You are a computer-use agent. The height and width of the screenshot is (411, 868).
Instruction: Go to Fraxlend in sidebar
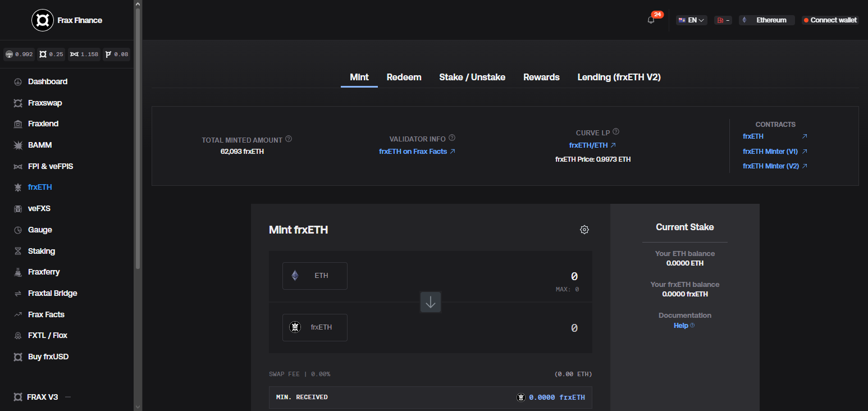[43, 124]
